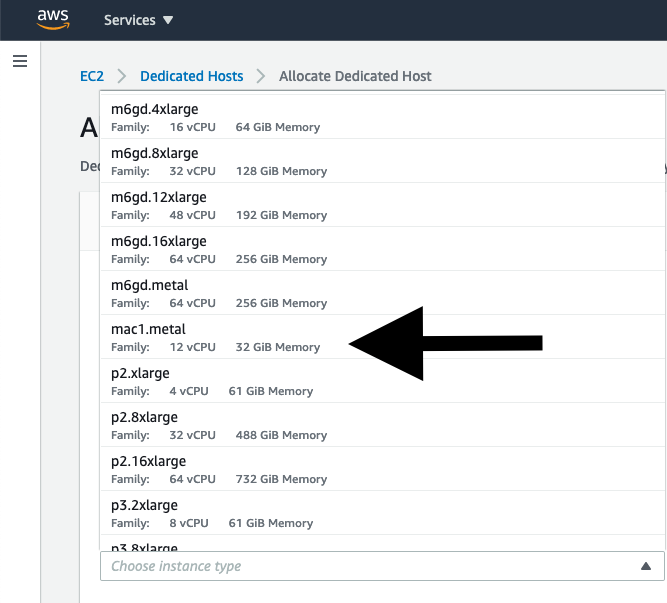Open the hamburger navigation menu
The width and height of the screenshot is (667, 603).
pyautogui.click(x=20, y=61)
